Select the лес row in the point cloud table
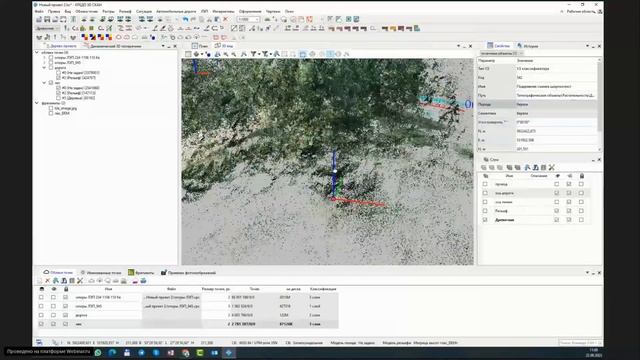640x360 pixels. pos(187,324)
